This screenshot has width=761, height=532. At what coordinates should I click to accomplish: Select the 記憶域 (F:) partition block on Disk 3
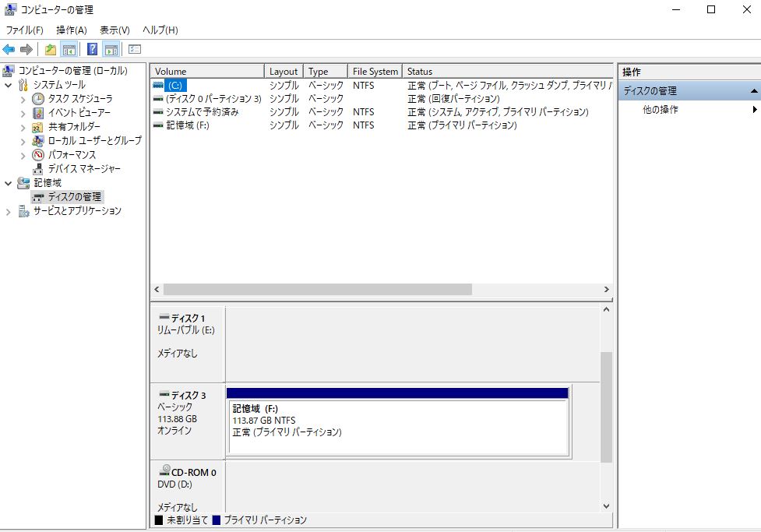(397, 426)
